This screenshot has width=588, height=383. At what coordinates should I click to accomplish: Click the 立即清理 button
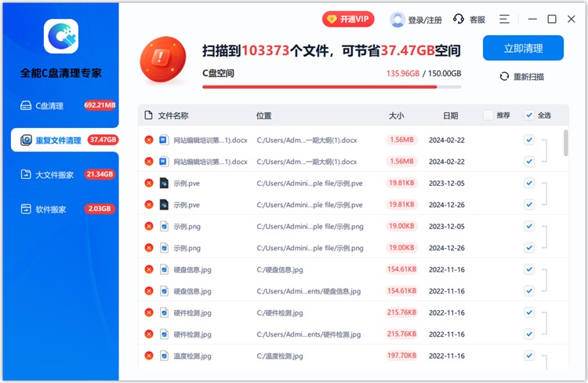coord(523,48)
